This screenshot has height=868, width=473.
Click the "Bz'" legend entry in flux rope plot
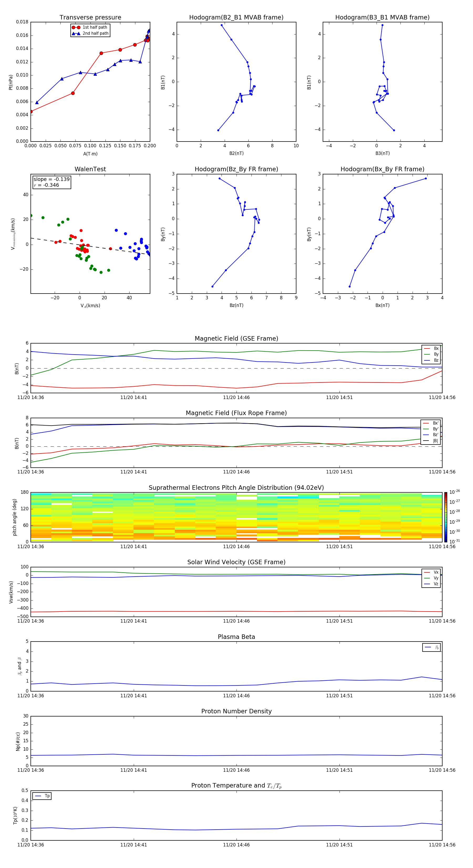(x=431, y=435)
